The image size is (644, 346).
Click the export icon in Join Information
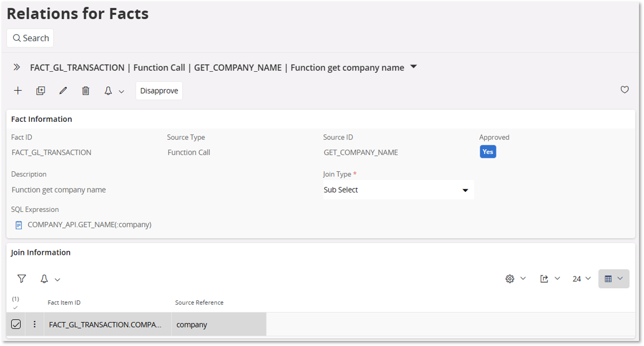[x=544, y=279]
